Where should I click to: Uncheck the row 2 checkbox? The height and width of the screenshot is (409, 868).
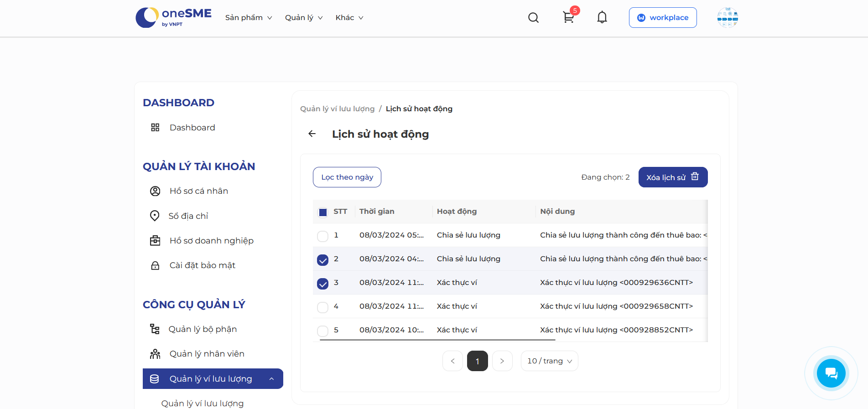coord(322,260)
